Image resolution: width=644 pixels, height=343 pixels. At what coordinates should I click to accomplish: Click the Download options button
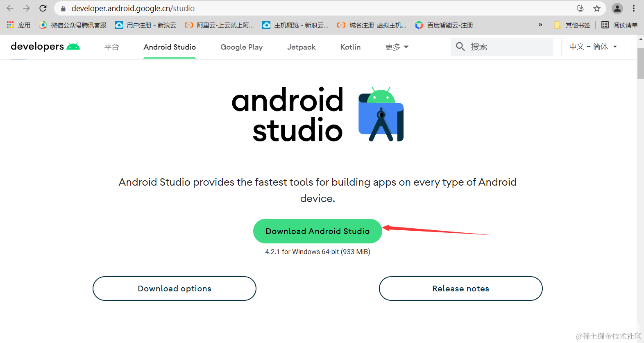[x=175, y=288]
